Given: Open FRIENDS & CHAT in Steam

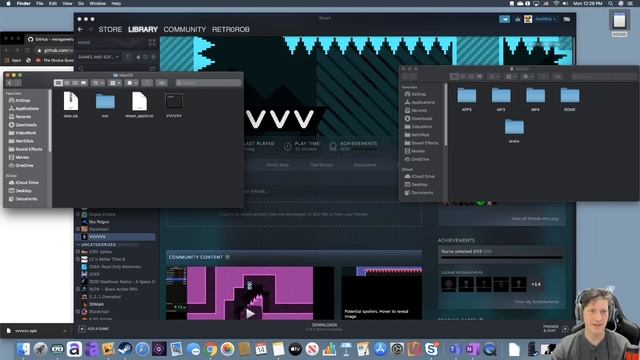Looking at the screenshot, I should click(556, 329).
